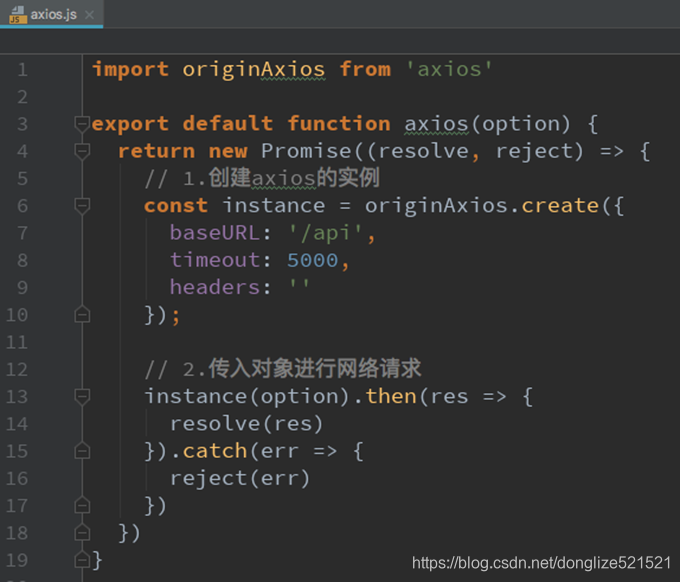Click the 'baseURL' property

tap(215, 233)
